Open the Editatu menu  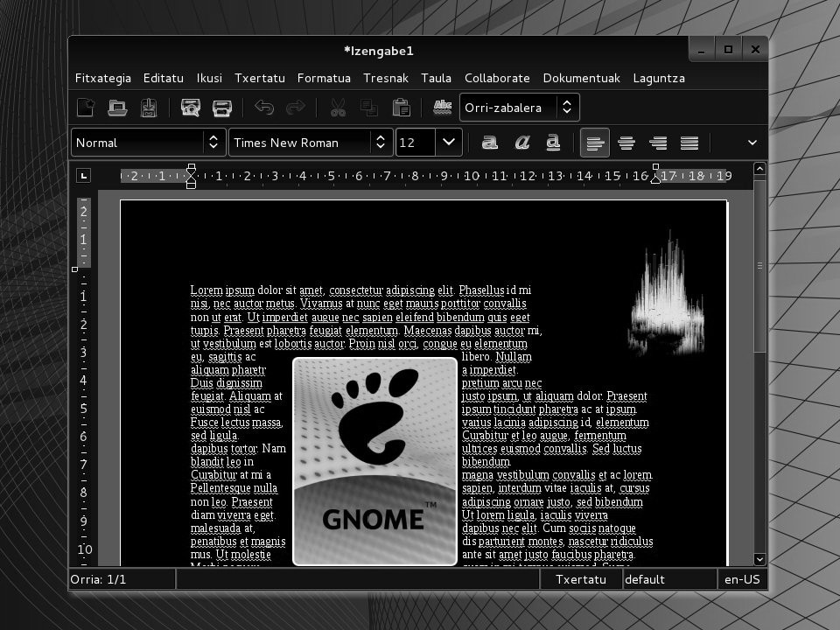164,78
